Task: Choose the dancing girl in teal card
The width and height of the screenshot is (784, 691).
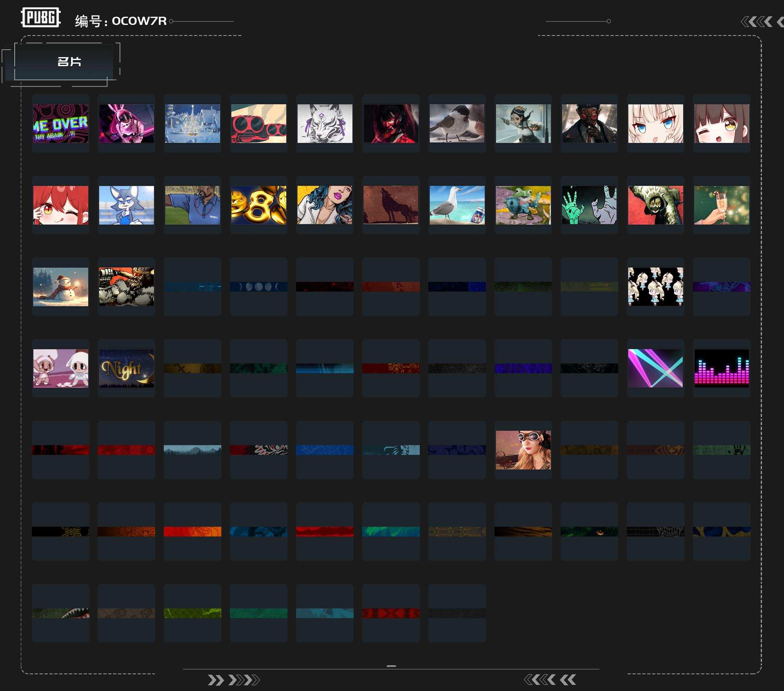Action: click(523, 123)
